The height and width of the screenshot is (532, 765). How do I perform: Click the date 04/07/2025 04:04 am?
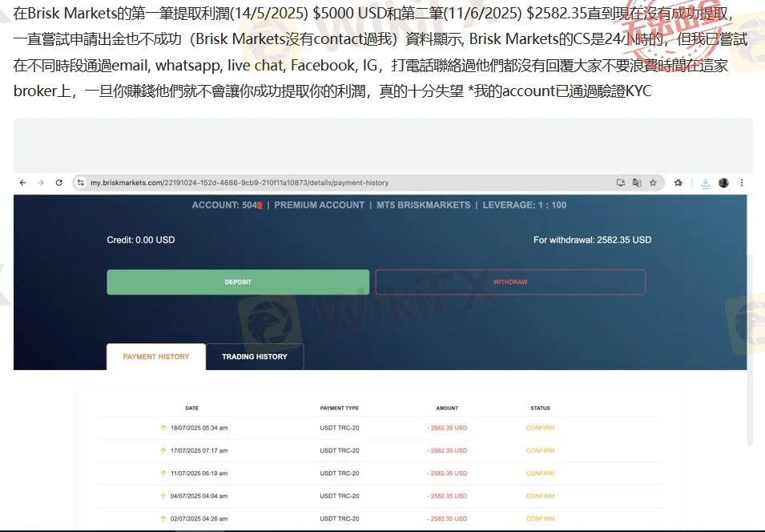pos(199,496)
